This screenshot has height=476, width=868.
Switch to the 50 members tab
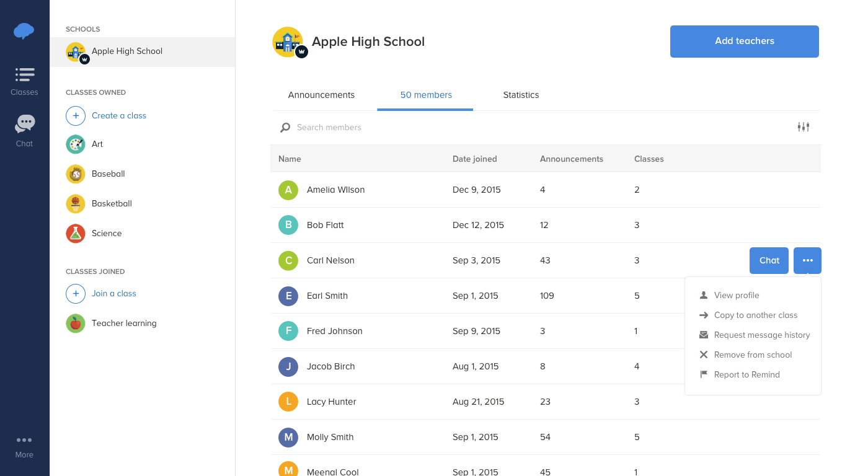pyautogui.click(x=426, y=95)
